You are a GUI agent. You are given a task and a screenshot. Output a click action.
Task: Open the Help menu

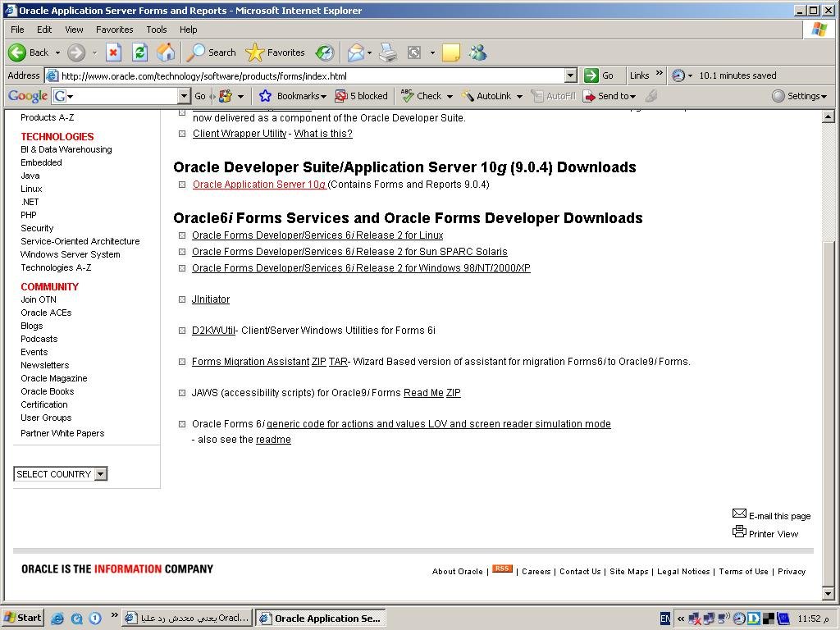(x=188, y=30)
